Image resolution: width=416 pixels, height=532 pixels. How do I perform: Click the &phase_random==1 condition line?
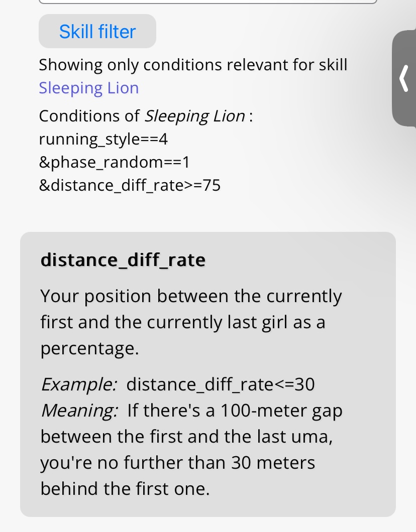point(114,162)
